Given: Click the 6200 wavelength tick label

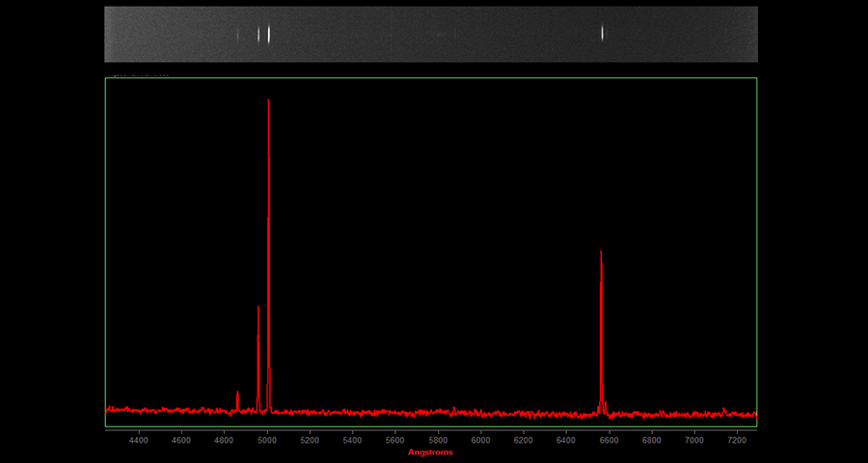Looking at the screenshot, I should click(x=523, y=440).
